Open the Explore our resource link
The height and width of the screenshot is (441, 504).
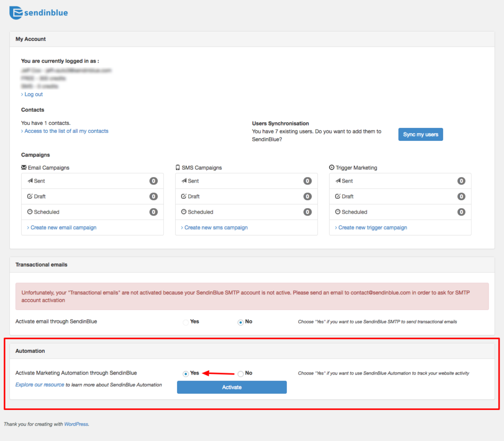click(39, 385)
